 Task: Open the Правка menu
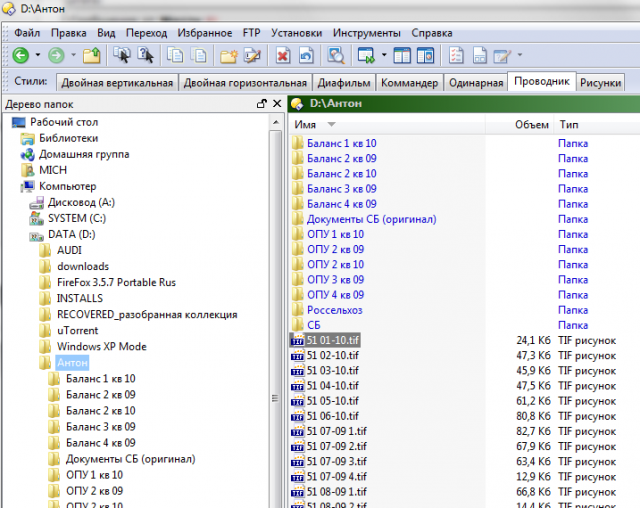pos(69,33)
